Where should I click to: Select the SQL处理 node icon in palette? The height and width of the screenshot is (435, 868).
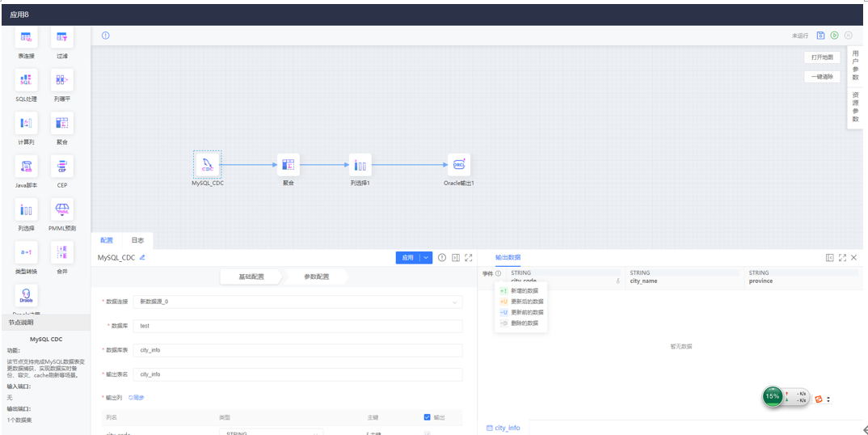coord(26,80)
